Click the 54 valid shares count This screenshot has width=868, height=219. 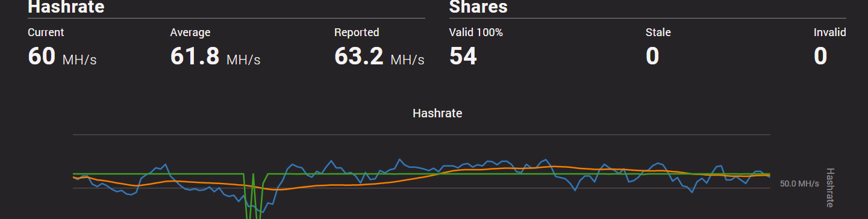[x=463, y=57]
